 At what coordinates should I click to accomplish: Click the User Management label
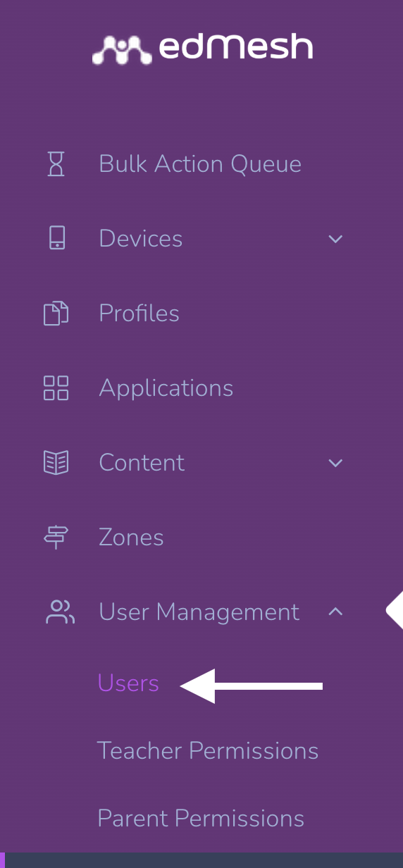coord(199,612)
